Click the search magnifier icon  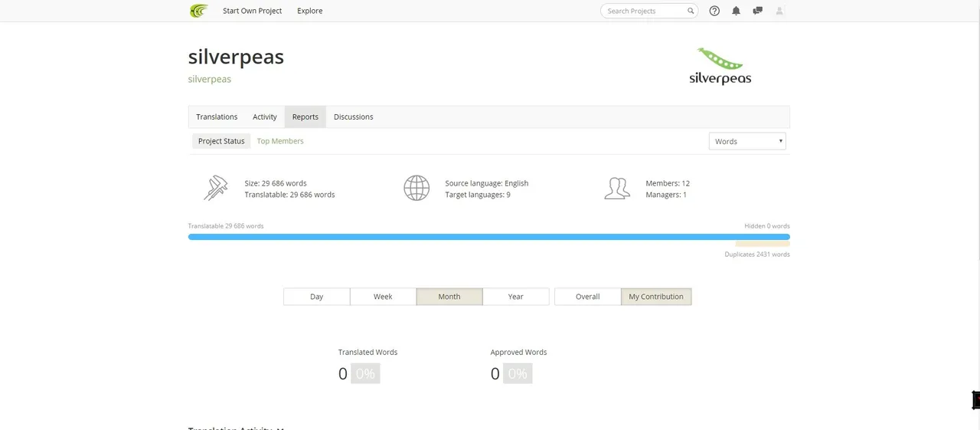pos(691,11)
